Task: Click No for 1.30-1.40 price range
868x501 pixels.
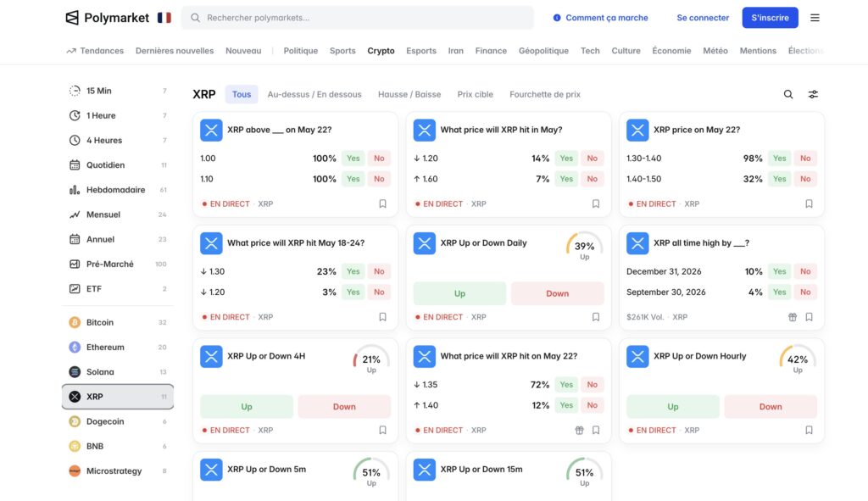Action: [x=805, y=159]
